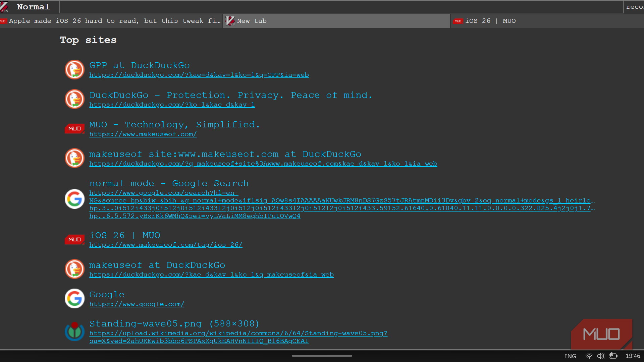Open makeuseof site:www.makeuseof.com at DuckDuckGo title
The width and height of the screenshot is (644, 362).
click(225, 154)
